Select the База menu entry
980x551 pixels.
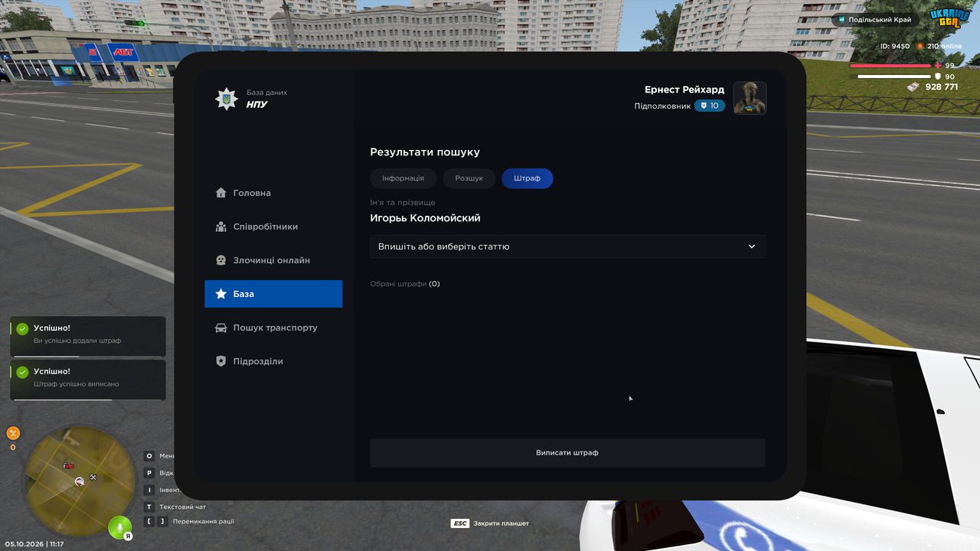coord(273,294)
